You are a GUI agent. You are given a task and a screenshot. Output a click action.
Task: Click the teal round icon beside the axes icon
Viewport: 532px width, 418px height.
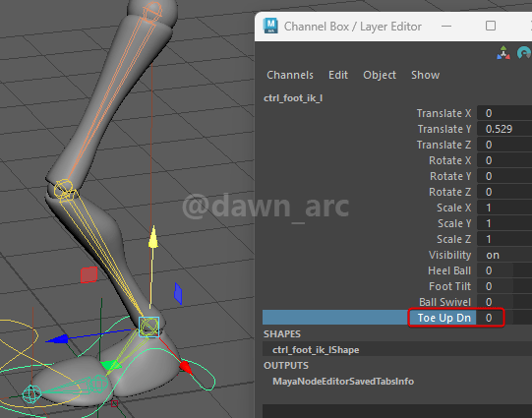click(x=524, y=52)
